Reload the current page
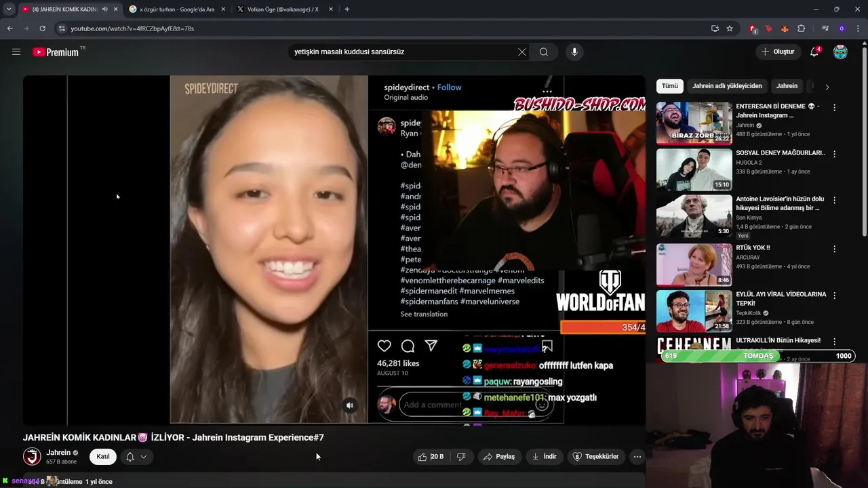 tap(42, 28)
